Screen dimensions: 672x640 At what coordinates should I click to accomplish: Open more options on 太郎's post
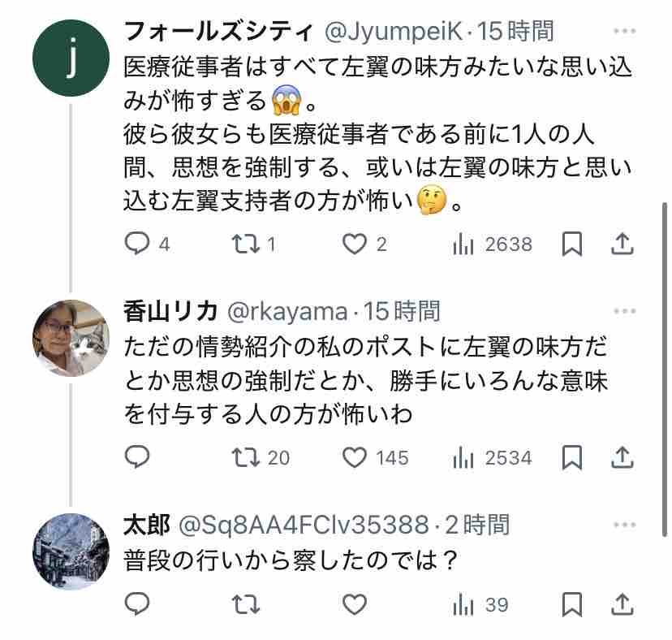[x=623, y=525]
